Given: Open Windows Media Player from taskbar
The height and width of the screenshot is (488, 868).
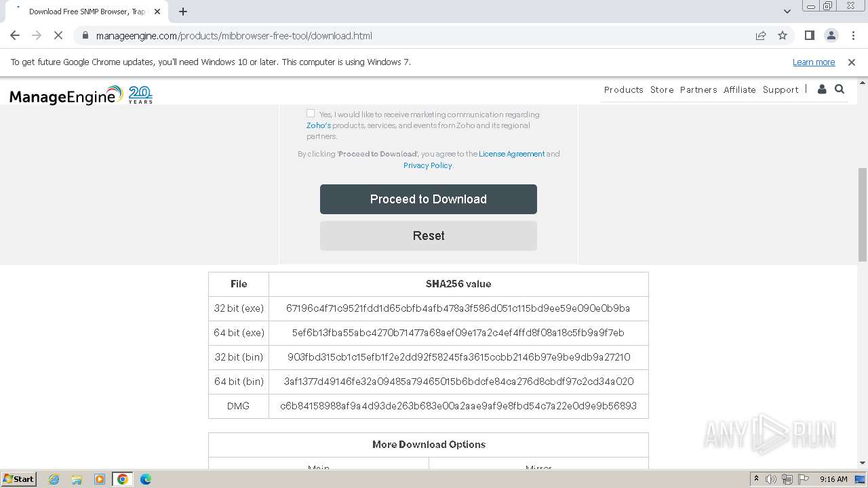Looking at the screenshot, I should [100, 479].
